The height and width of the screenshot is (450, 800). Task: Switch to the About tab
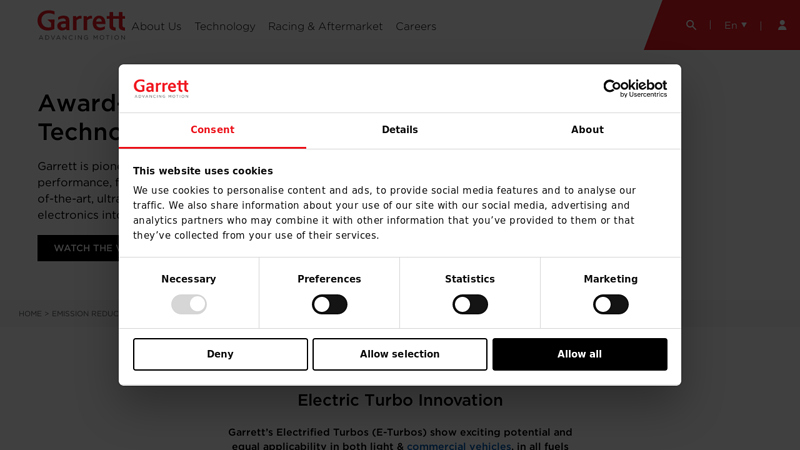[587, 130]
